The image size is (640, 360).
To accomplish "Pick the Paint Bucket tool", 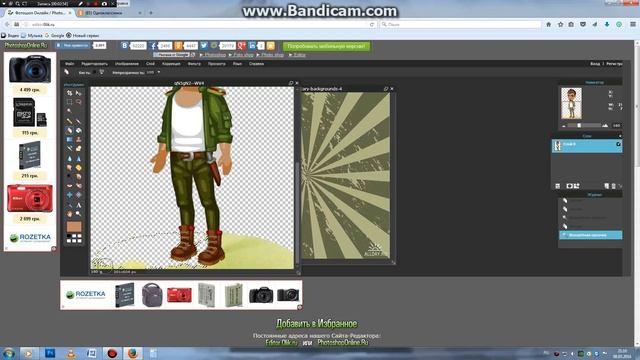I will (x=78, y=131).
